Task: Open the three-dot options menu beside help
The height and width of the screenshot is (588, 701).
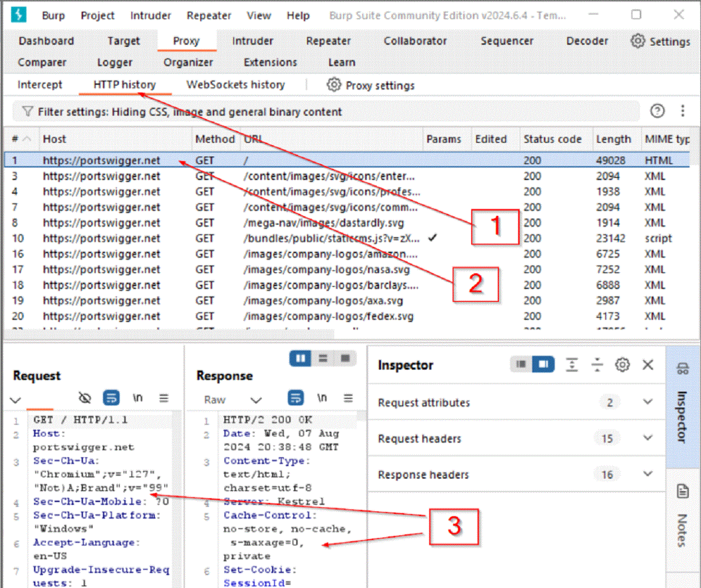Action: point(683,111)
